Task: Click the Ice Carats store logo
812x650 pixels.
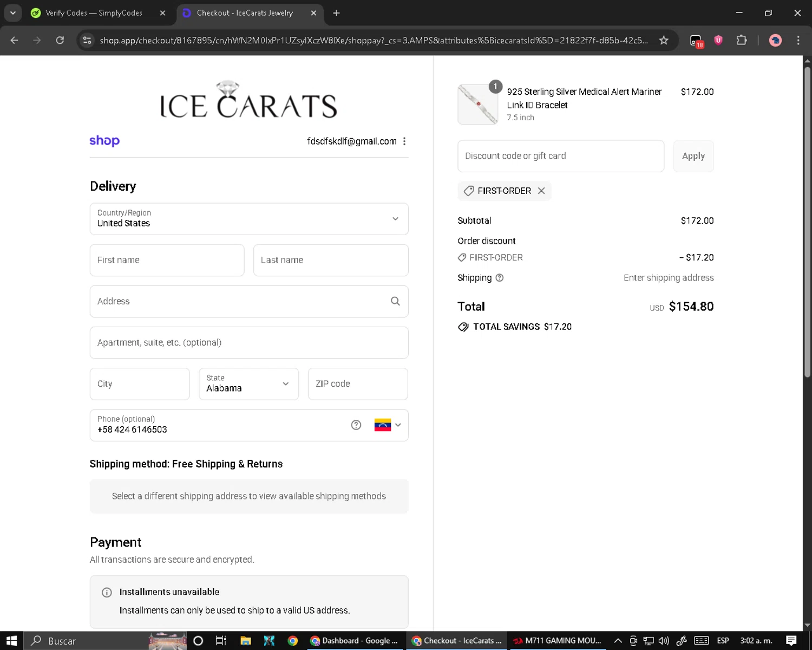Action: [x=249, y=100]
